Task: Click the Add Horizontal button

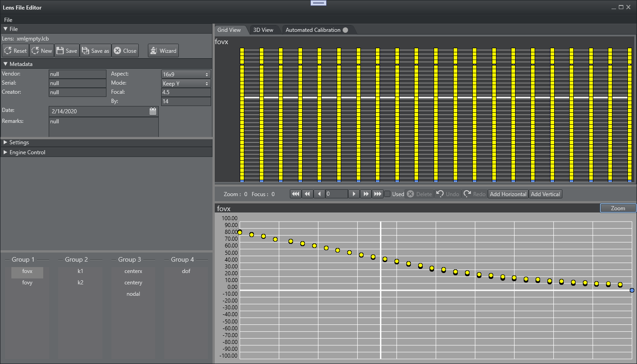Action: (508, 194)
